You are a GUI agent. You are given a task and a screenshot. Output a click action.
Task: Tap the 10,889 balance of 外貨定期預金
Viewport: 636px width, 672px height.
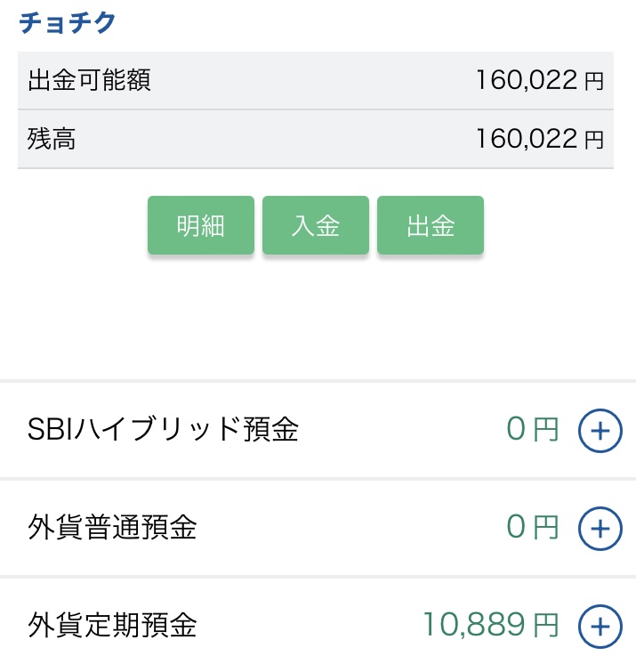(476, 626)
